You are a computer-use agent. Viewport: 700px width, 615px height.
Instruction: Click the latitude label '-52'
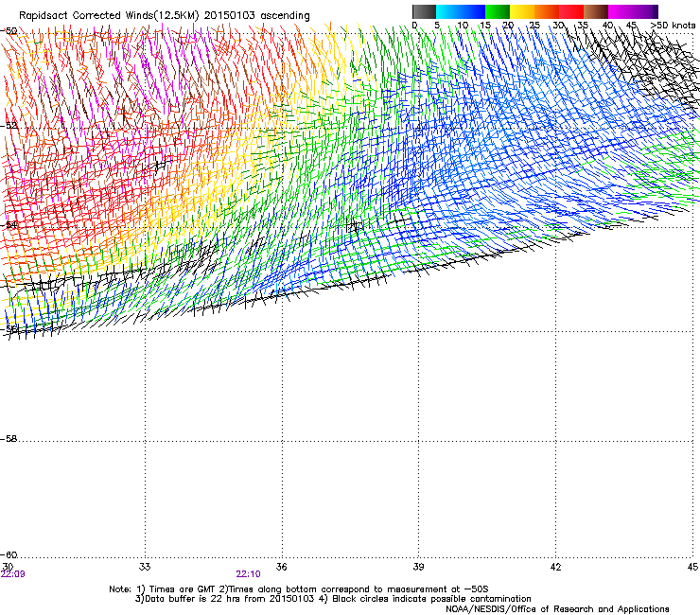(x=9, y=126)
